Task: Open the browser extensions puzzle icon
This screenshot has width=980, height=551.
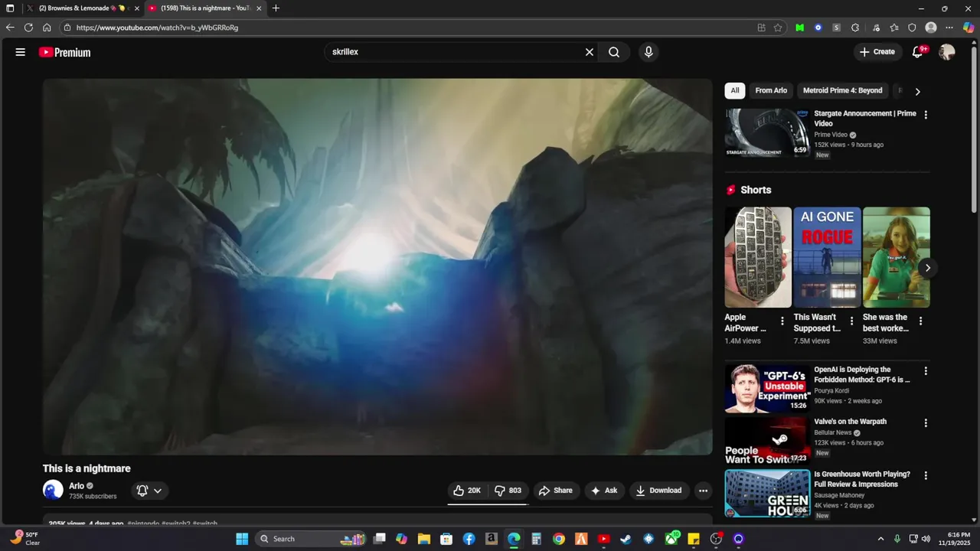Action: 855,28
